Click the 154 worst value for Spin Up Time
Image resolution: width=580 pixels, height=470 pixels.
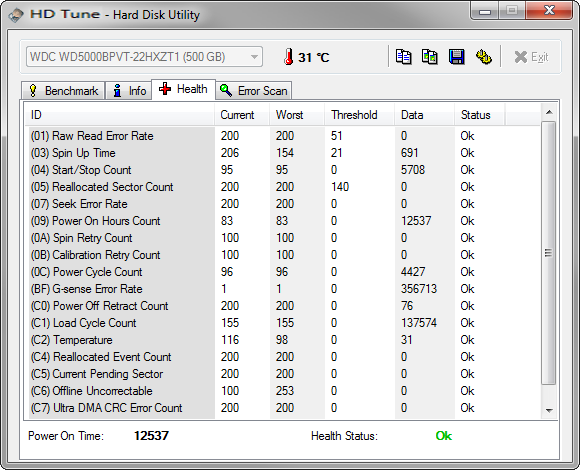pyautogui.click(x=285, y=153)
